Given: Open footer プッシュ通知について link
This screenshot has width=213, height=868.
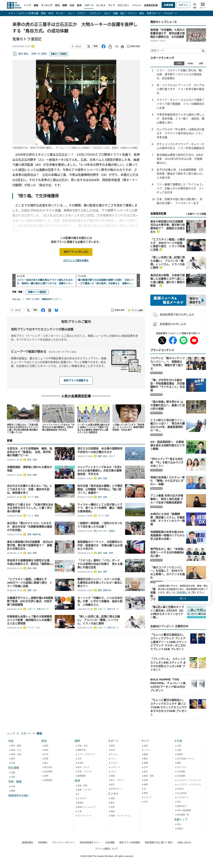Looking at the screenshot, I should (106, 849).
